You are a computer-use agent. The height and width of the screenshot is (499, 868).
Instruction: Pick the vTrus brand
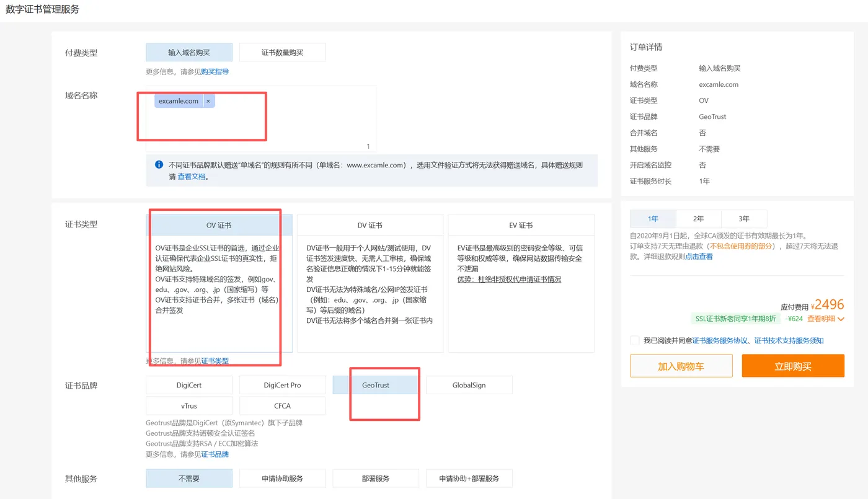point(189,405)
